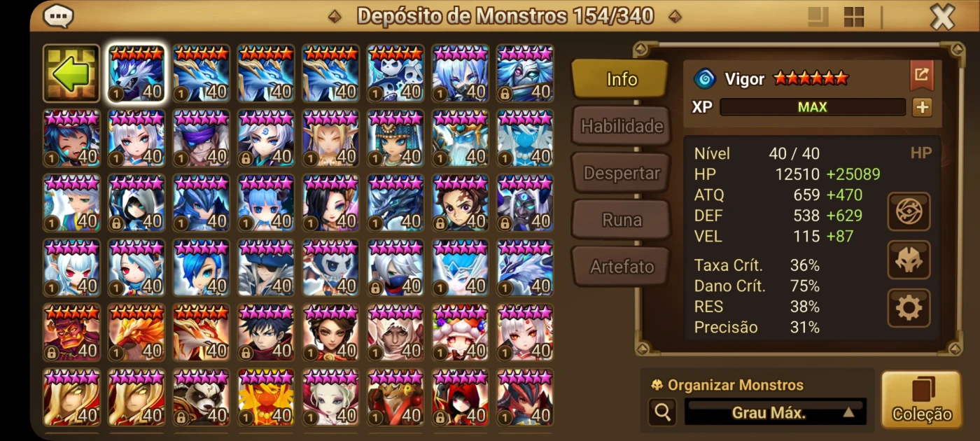Open the monster skin mask icon

[909, 260]
